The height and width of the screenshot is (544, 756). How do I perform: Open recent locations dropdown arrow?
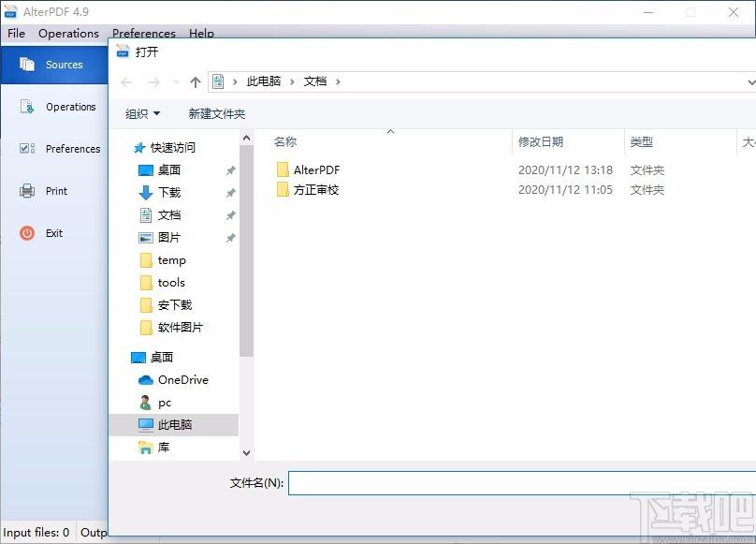pyautogui.click(x=176, y=82)
